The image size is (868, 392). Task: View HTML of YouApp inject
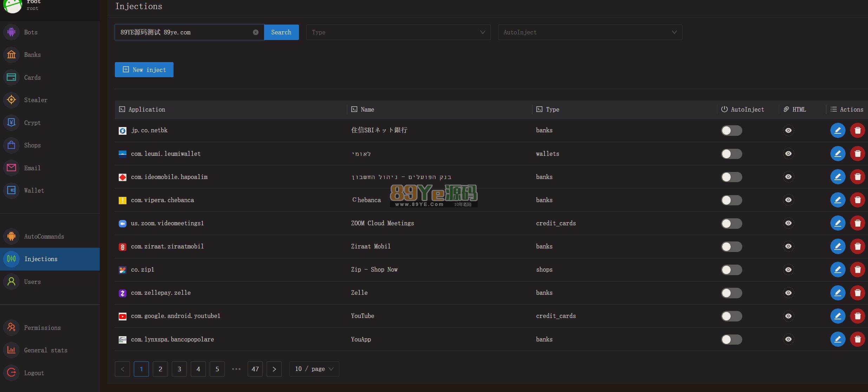click(x=788, y=339)
